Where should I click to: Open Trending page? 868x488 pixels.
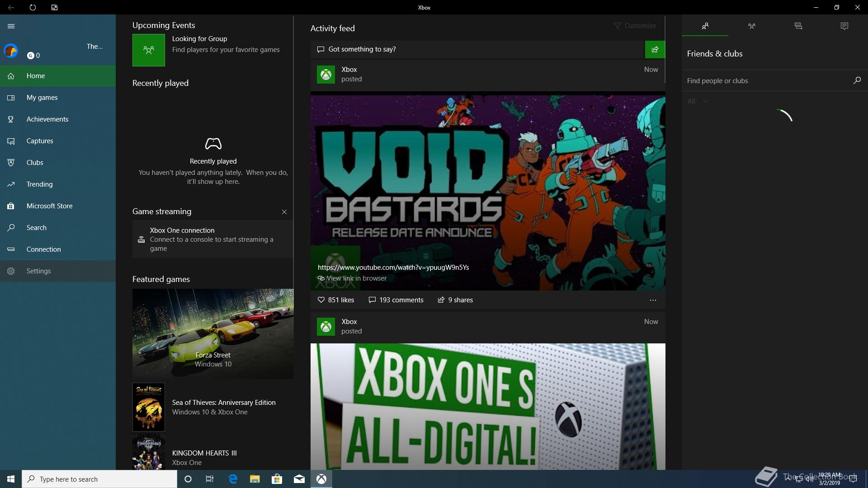58,184
